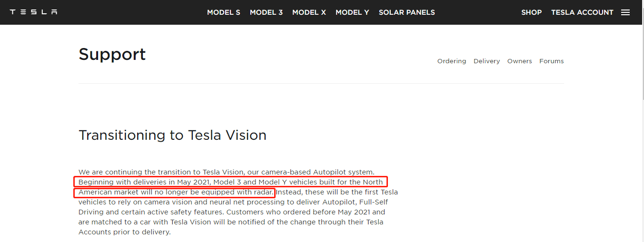Go to the Forums link
The height and width of the screenshot is (242, 644).
pyautogui.click(x=551, y=61)
